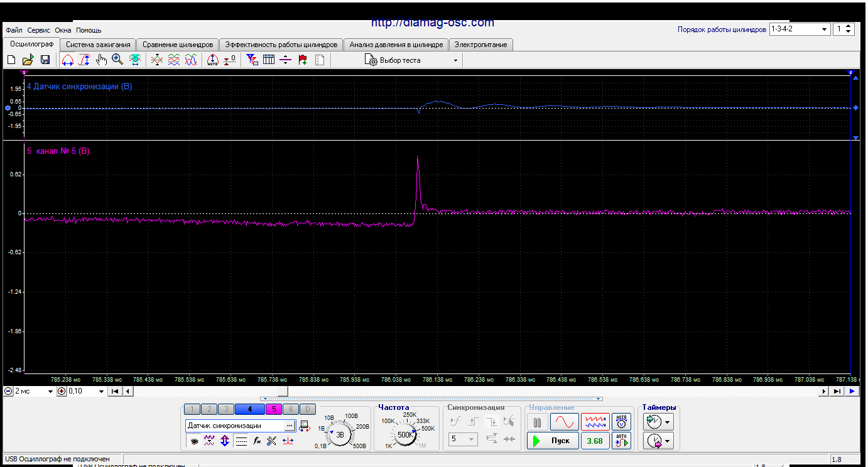Click the crossed-sine-waves layout icon
This screenshot has width=868, height=467.
[191, 60]
